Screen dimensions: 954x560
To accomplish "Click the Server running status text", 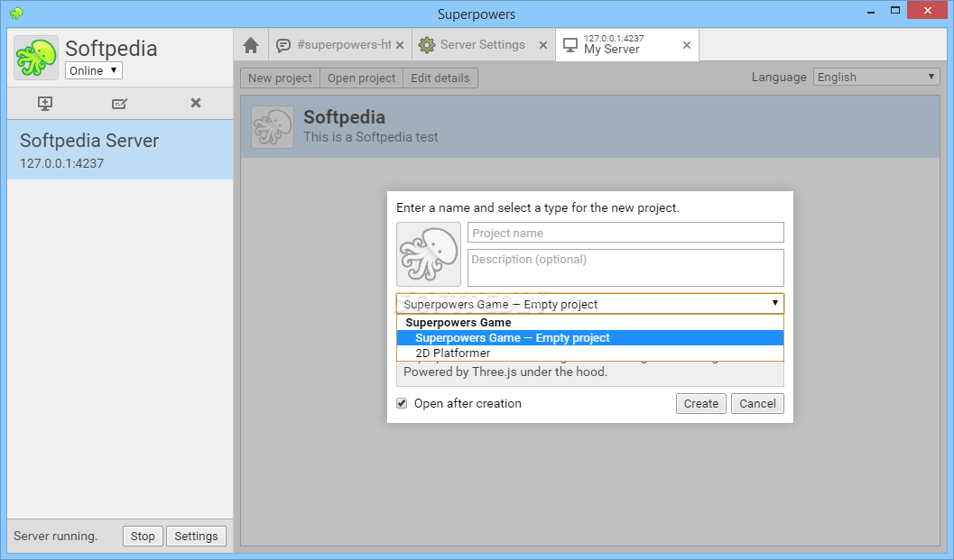I will pyautogui.click(x=55, y=536).
